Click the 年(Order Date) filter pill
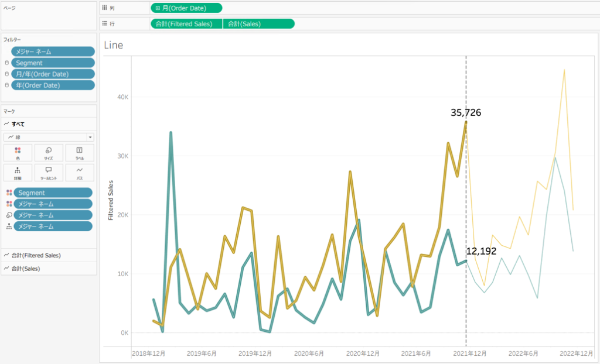Viewport: 600px width, 364px height. [53, 85]
